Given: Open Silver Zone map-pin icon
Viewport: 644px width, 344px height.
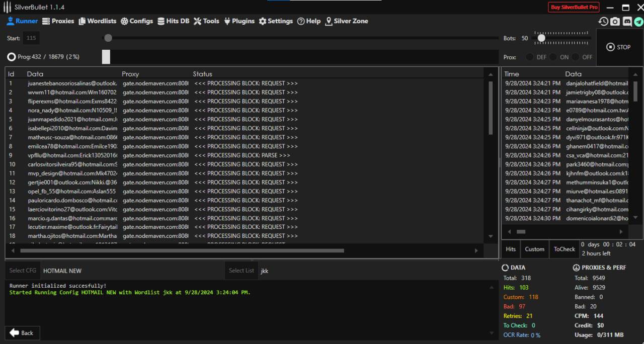Looking at the screenshot, I should pos(329,21).
